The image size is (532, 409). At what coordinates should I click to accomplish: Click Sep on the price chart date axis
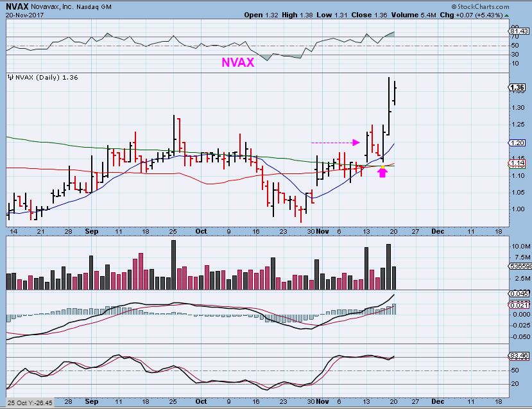[x=92, y=232]
